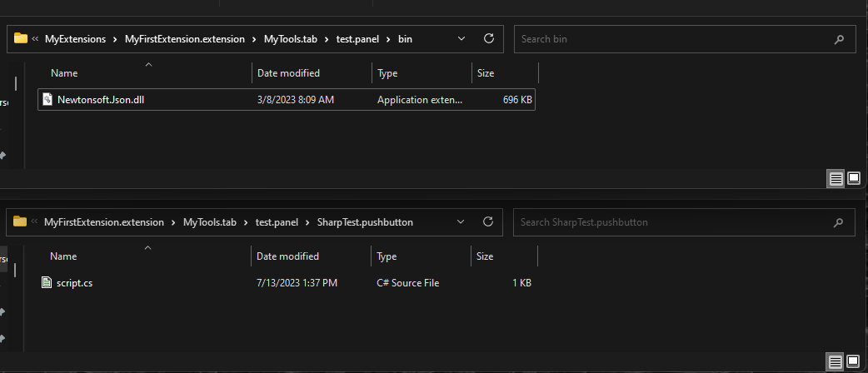The height and width of the screenshot is (373, 868).
Task: Click the script.cs file icon
Action: (x=47, y=283)
